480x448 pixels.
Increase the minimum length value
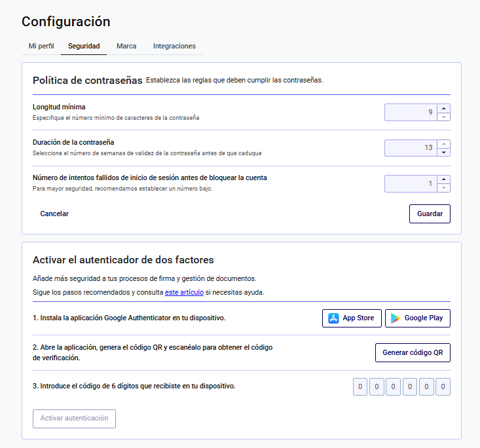tap(443, 108)
